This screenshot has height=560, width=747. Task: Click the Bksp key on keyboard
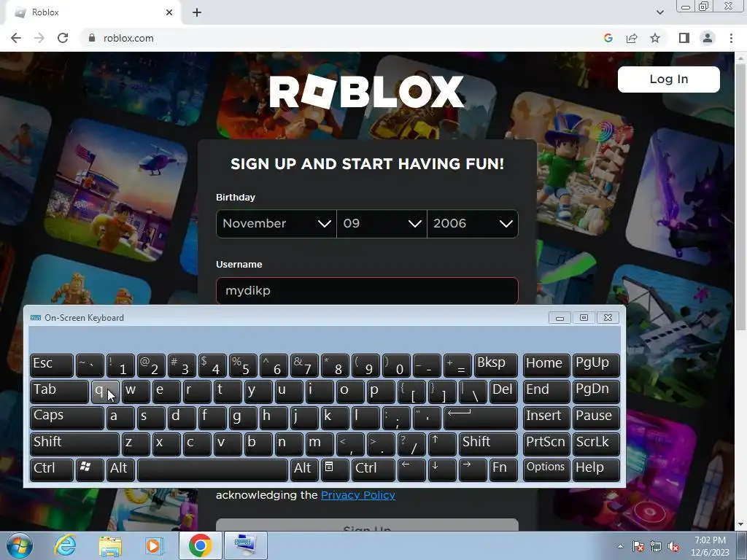click(495, 365)
